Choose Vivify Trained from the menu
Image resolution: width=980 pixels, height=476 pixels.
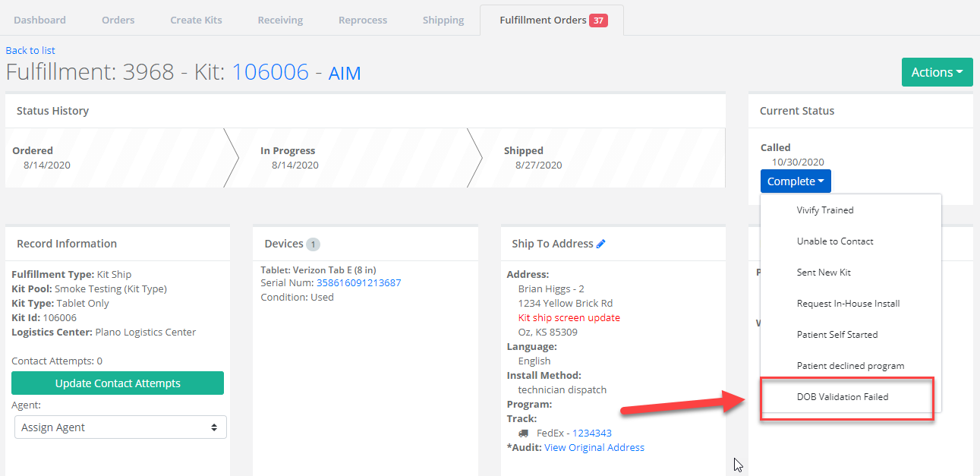(x=824, y=210)
